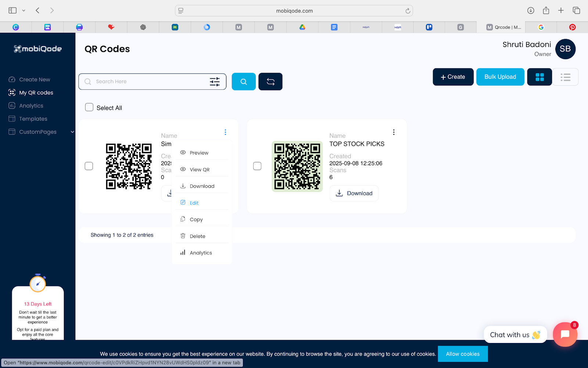The height and width of the screenshot is (368, 588).
Task: Open the browser Downloads icon
Action: click(x=531, y=11)
